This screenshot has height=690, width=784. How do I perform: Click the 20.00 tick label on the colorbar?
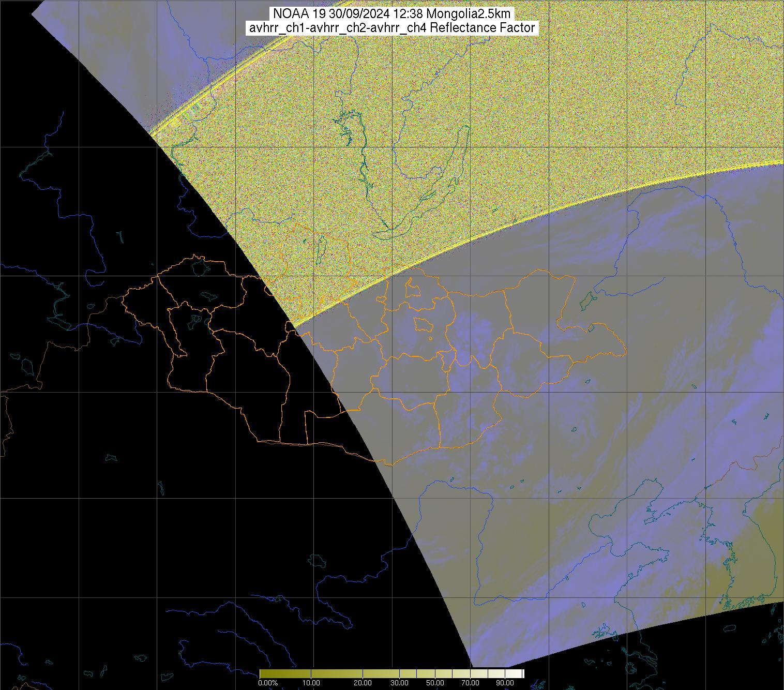(x=363, y=683)
